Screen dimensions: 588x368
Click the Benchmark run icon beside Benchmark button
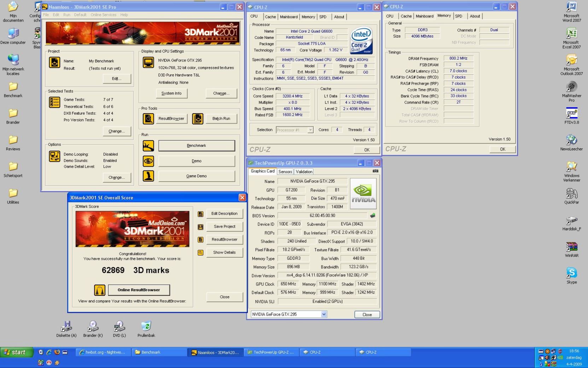pyautogui.click(x=149, y=145)
